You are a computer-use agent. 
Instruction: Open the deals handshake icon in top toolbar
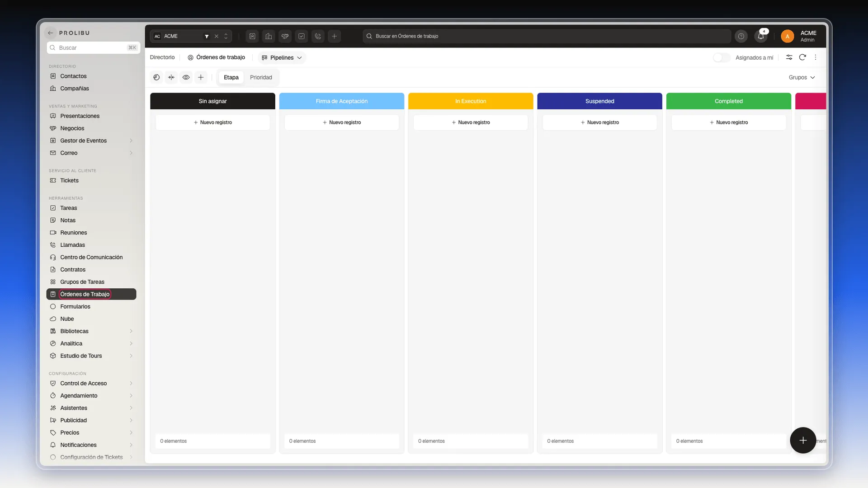pos(285,36)
